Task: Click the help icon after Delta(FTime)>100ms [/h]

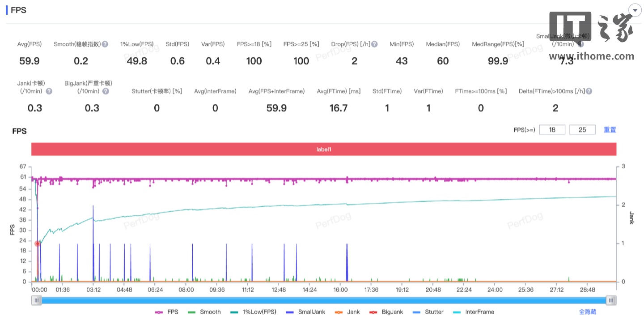Action: coord(589,91)
